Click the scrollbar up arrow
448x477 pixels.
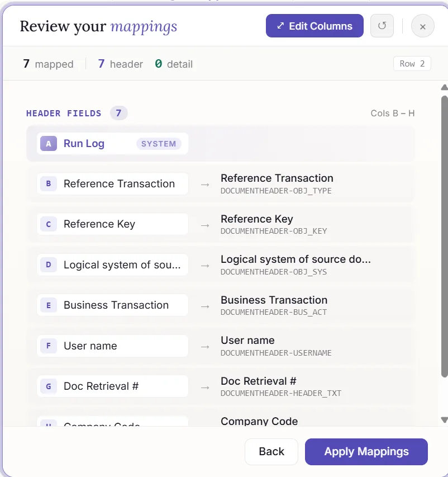click(x=444, y=88)
